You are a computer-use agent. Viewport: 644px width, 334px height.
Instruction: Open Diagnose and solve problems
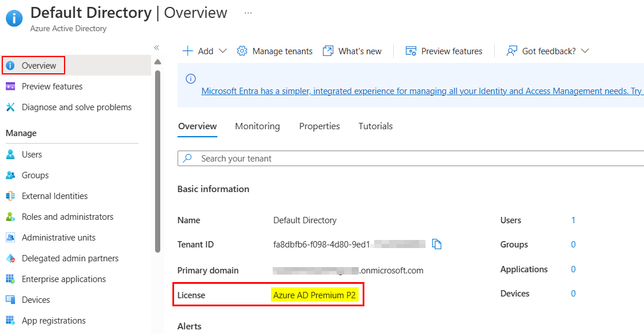pyautogui.click(x=77, y=107)
